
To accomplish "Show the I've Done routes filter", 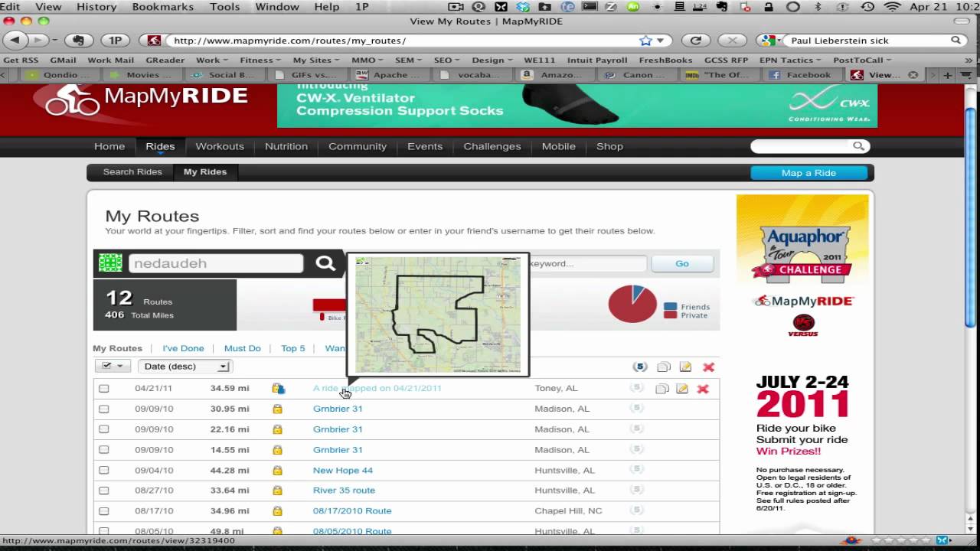I will point(183,348).
